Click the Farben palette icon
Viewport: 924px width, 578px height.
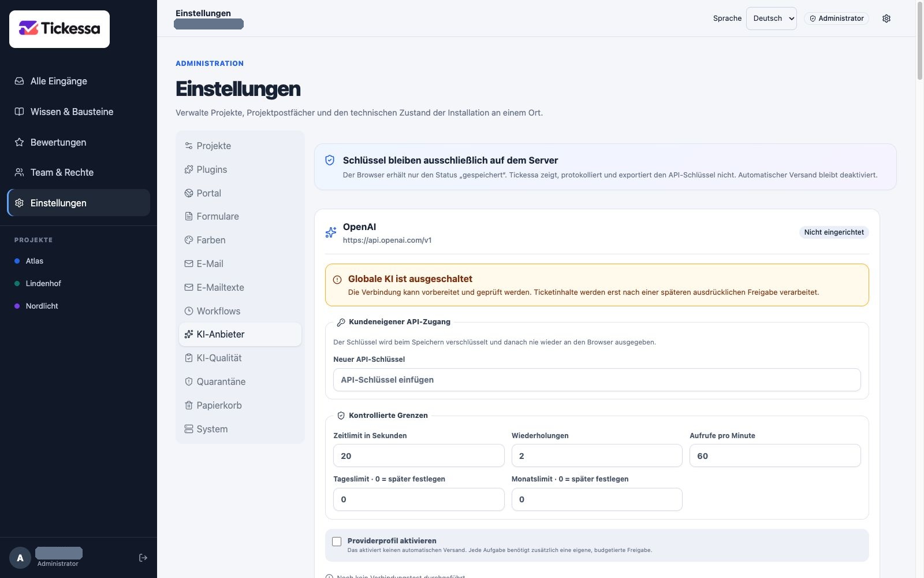189,240
